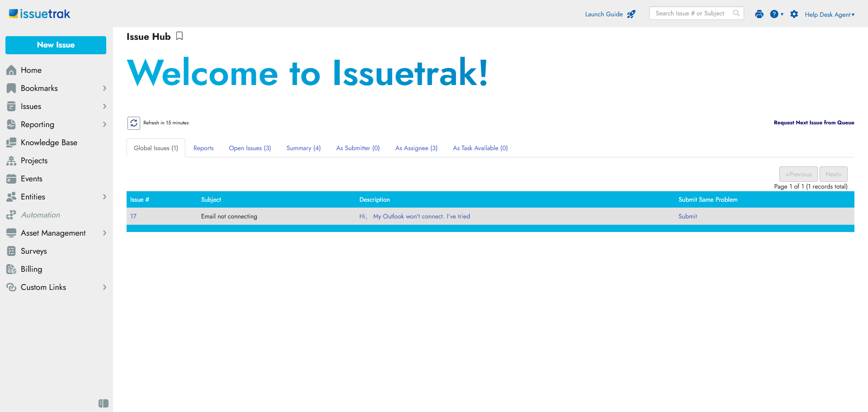
Task: Click the Automation sidebar icon
Action: [x=11, y=215]
